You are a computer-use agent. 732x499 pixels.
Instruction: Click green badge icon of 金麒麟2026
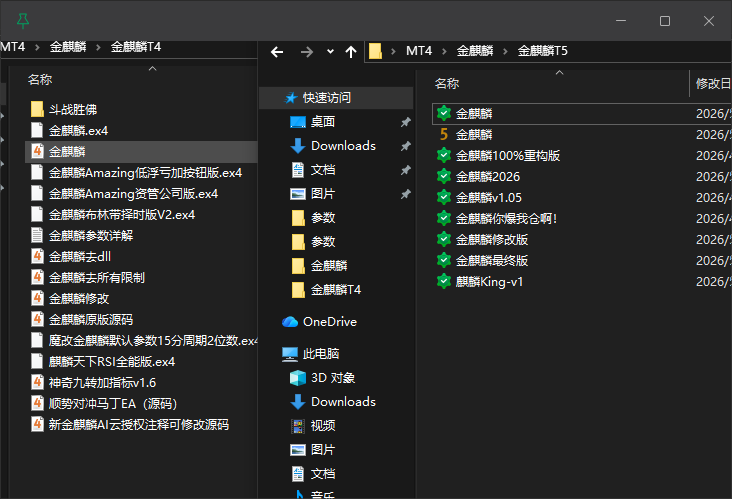[443, 176]
